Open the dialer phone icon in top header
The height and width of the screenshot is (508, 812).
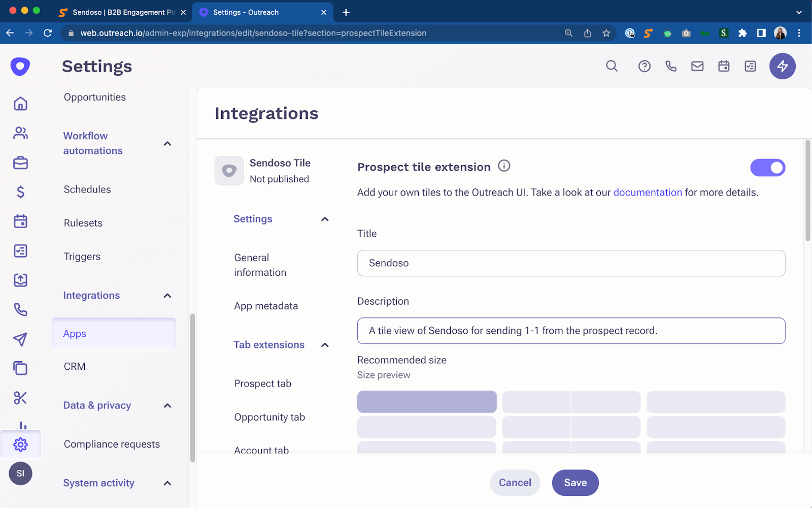(671, 66)
